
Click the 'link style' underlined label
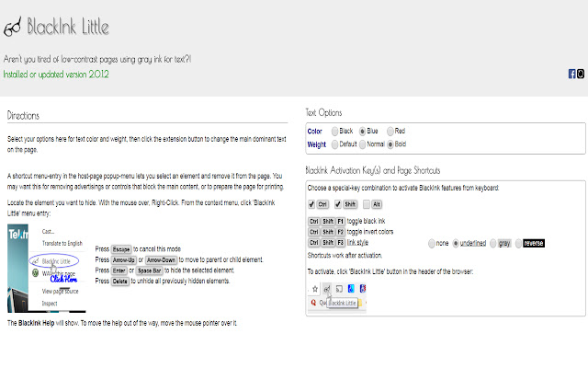357,243
